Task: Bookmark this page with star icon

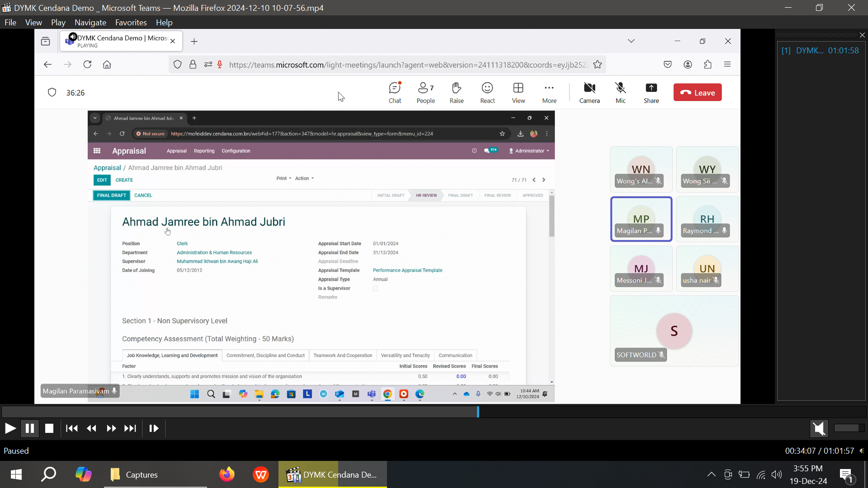Action: [x=598, y=65]
